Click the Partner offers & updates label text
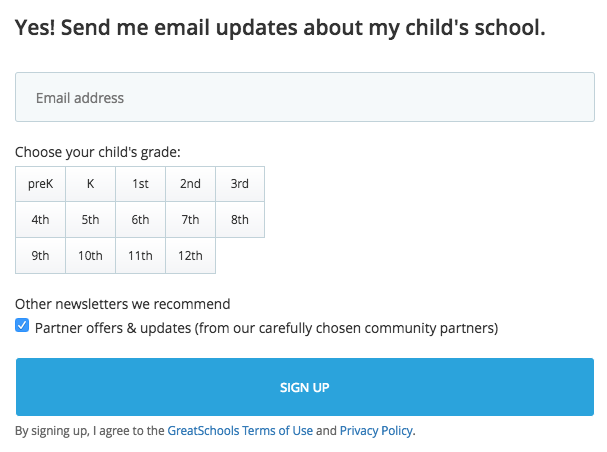This screenshot has width=607, height=452. point(266,327)
